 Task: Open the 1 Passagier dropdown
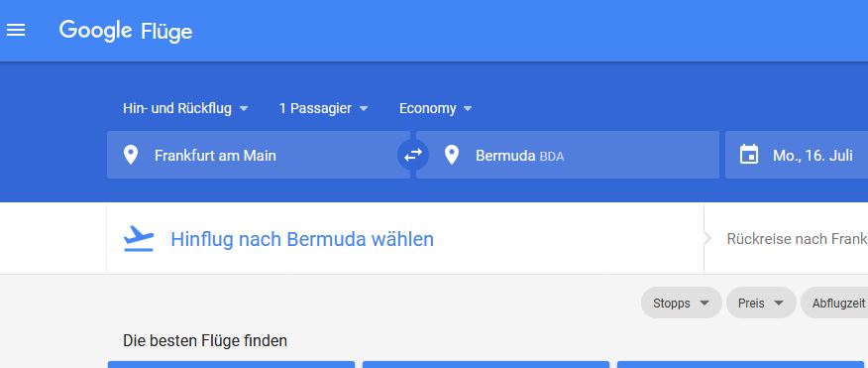coord(323,109)
